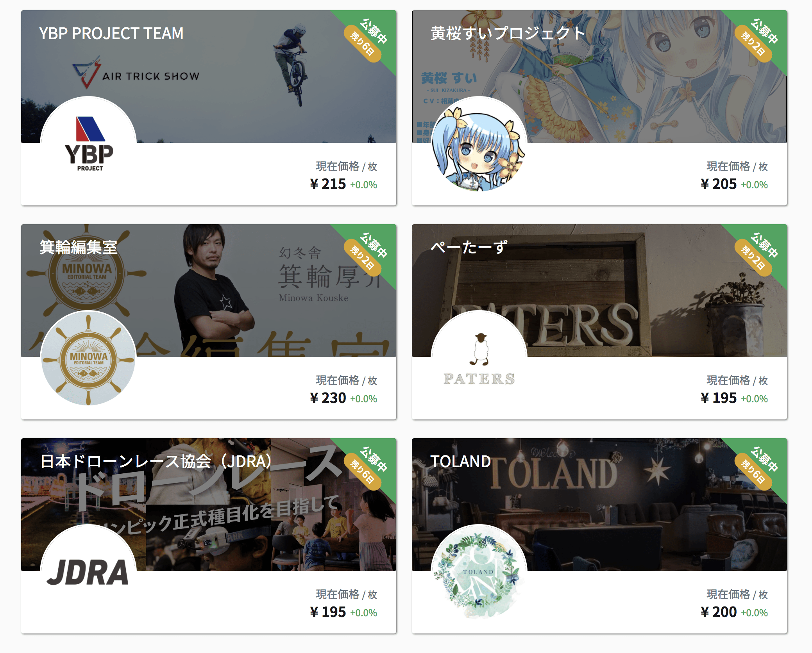Open the 黄桜すい blue-haired character avatar

479,144
